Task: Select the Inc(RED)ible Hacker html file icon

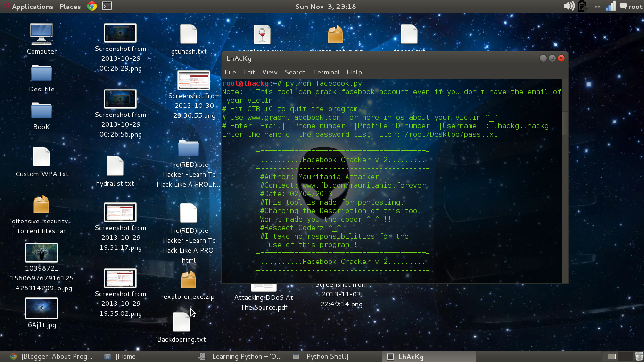Action: coord(189,214)
